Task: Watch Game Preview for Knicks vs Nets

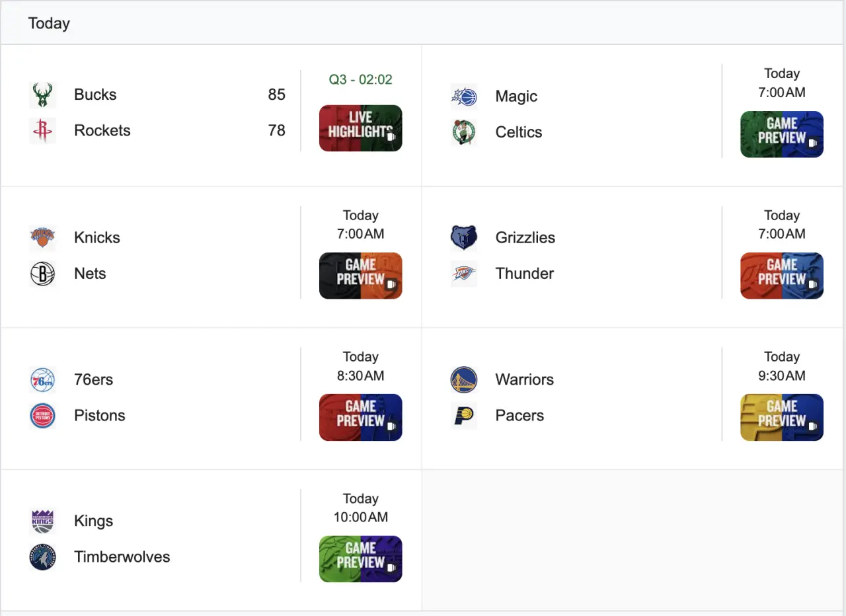Action: [x=360, y=276]
